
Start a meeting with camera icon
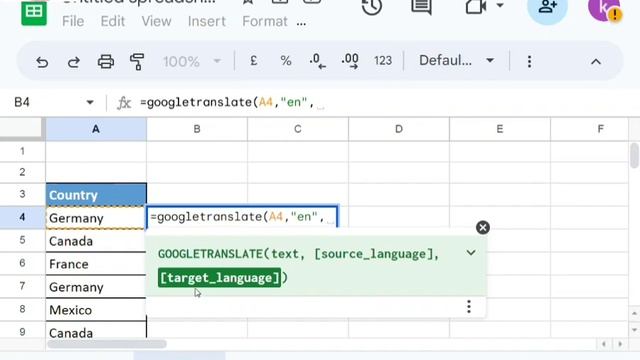tap(476, 6)
